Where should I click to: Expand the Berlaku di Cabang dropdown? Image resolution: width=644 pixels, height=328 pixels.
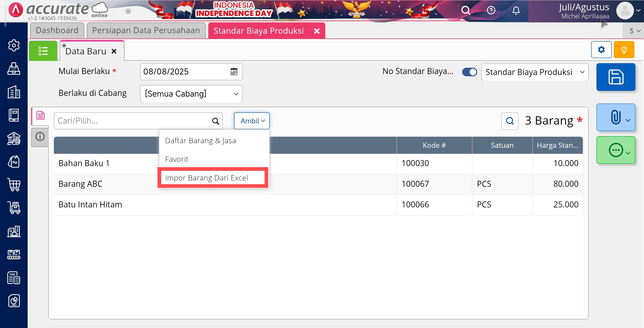click(191, 94)
